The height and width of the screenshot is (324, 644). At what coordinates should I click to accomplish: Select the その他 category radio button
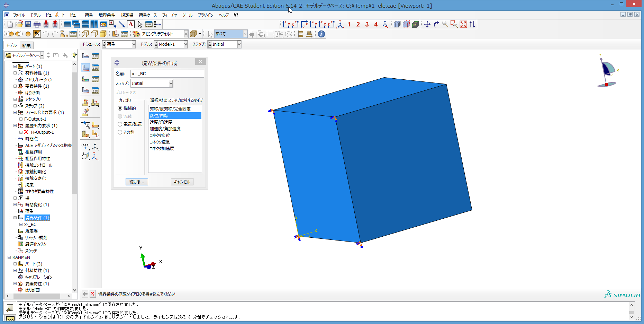click(x=120, y=132)
